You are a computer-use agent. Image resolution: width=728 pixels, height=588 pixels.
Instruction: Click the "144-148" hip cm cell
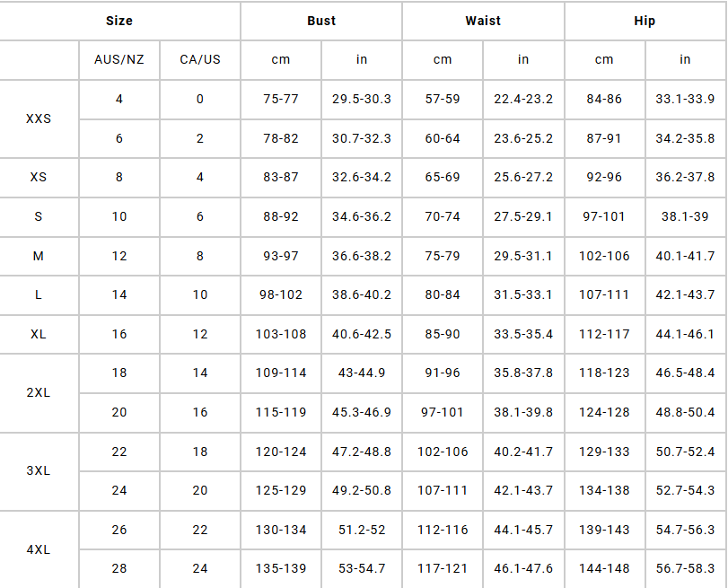604,568
